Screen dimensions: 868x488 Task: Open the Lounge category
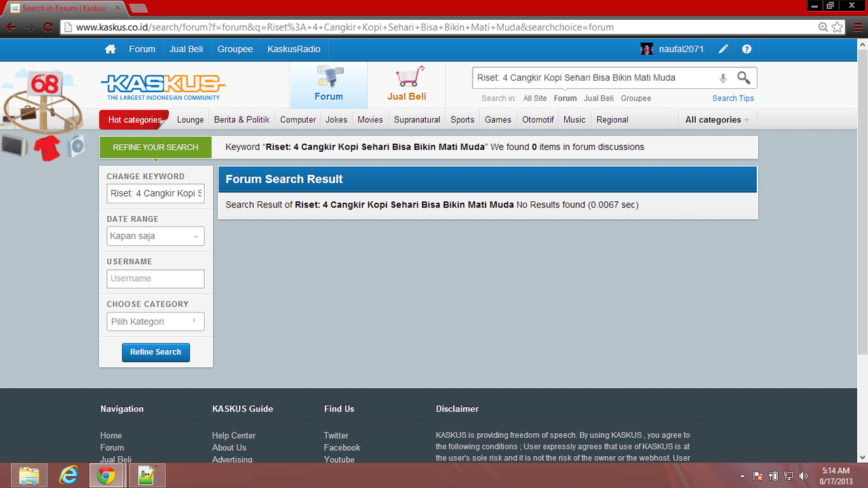[191, 120]
